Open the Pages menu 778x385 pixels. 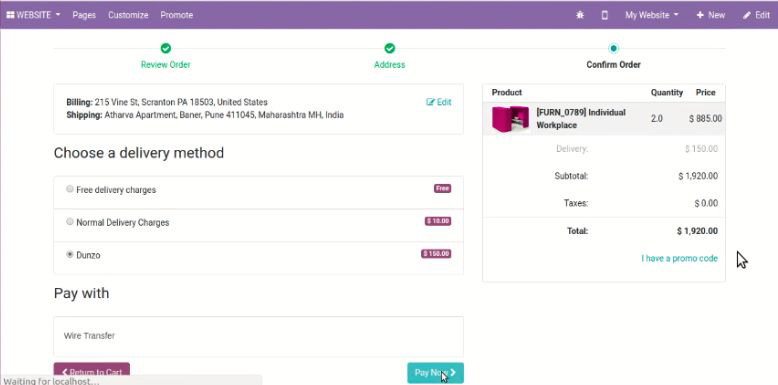(x=84, y=15)
